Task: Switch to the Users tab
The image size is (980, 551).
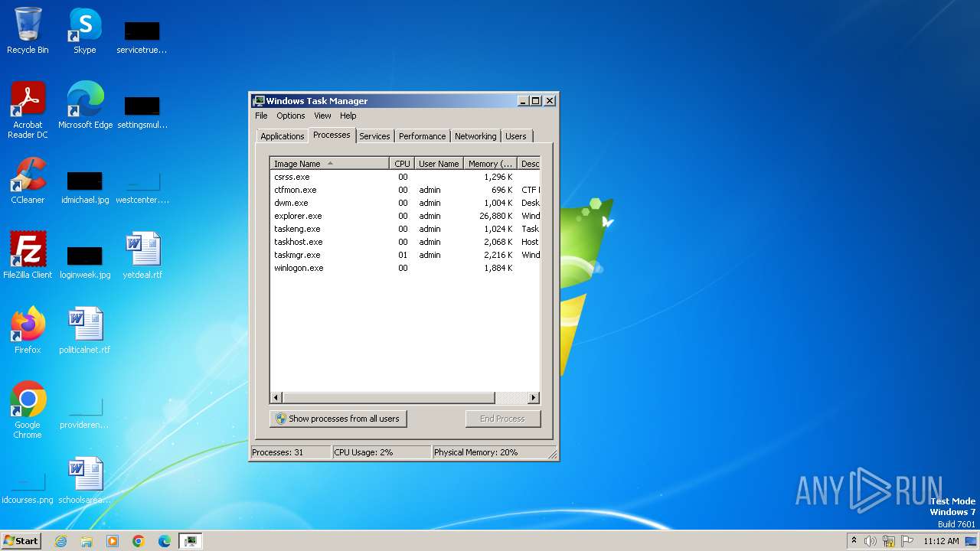Action: coord(516,136)
